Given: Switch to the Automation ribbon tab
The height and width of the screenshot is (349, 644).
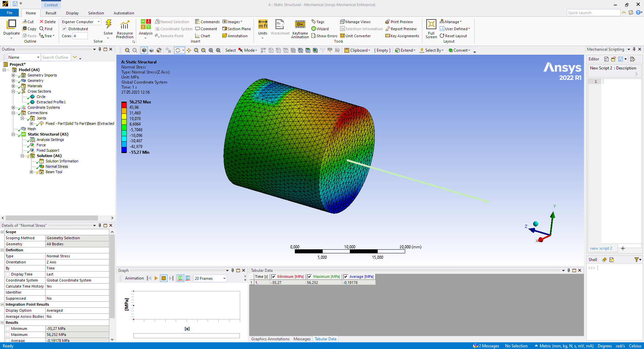Looking at the screenshot, I should [x=124, y=13].
